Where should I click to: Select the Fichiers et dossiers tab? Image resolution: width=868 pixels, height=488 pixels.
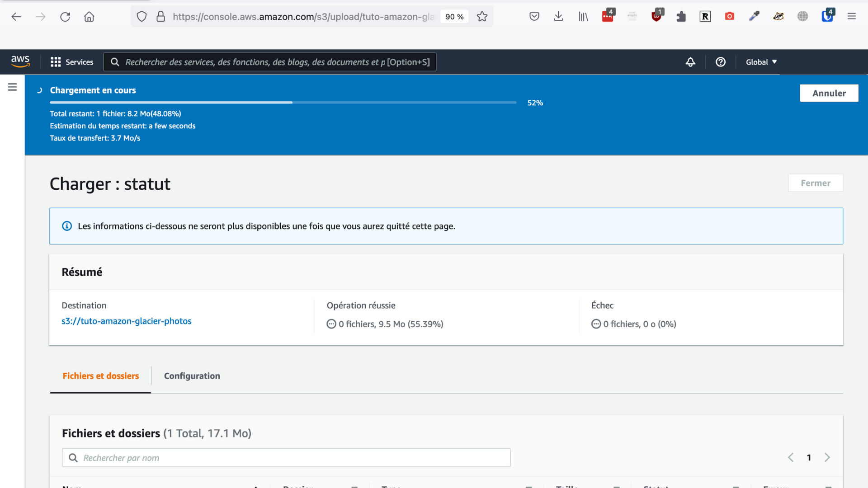[x=100, y=376]
